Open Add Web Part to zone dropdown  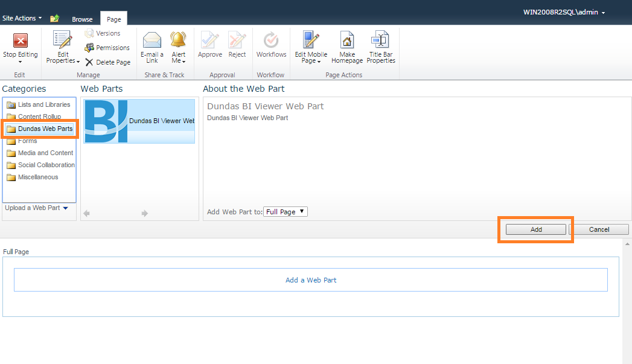pos(286,212)
